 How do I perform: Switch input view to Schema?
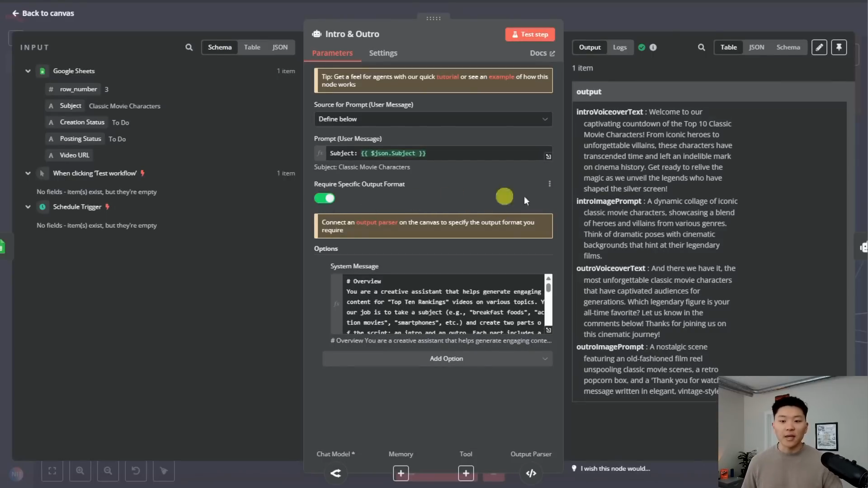(x=220, y=47)
